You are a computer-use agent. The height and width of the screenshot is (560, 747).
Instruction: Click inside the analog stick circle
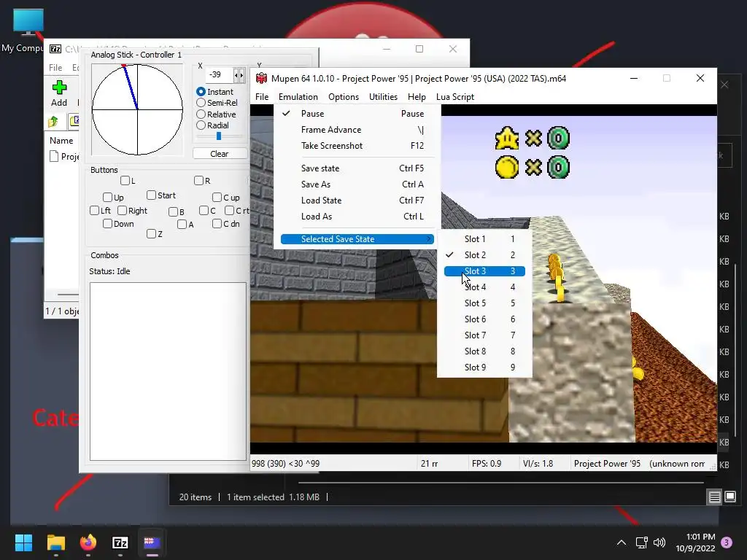[x=137, y=109]
